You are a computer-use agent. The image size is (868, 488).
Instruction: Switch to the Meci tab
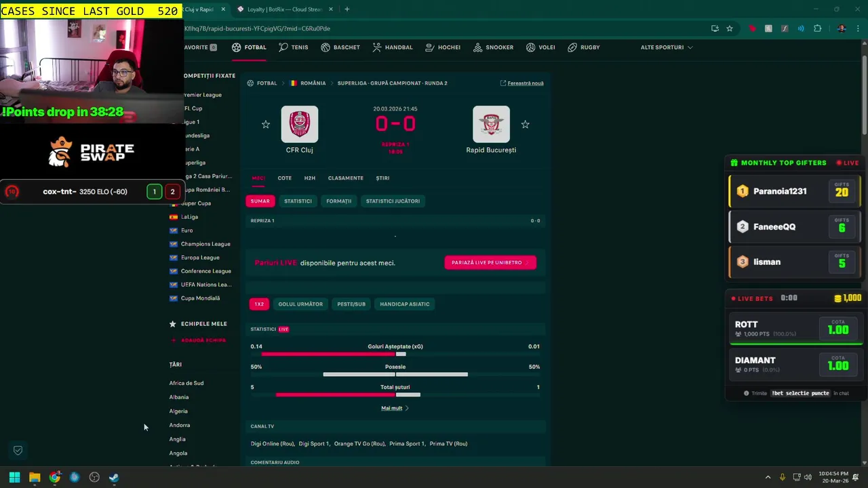pyautogui.click(x=258, y=178)
